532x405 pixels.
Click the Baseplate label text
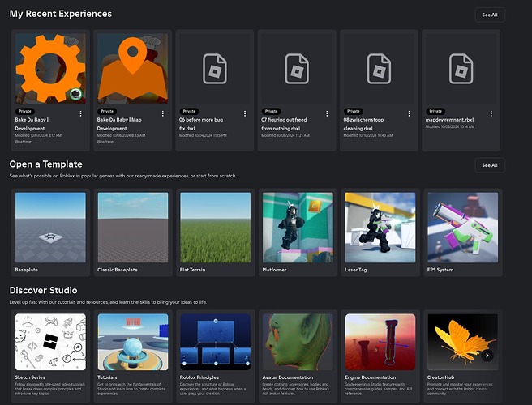(27, 270)
